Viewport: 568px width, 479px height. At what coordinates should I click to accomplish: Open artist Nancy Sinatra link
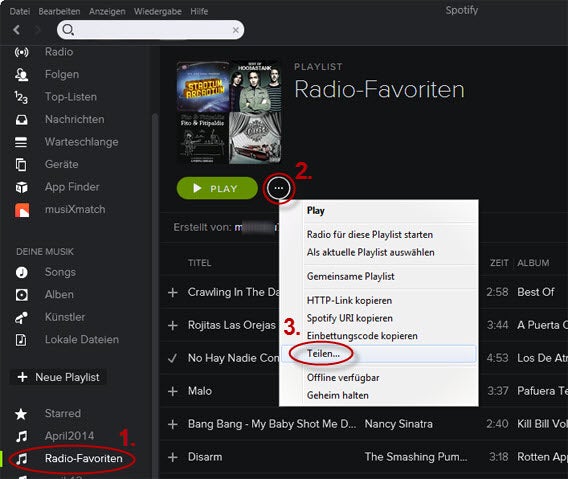[398, 424]
